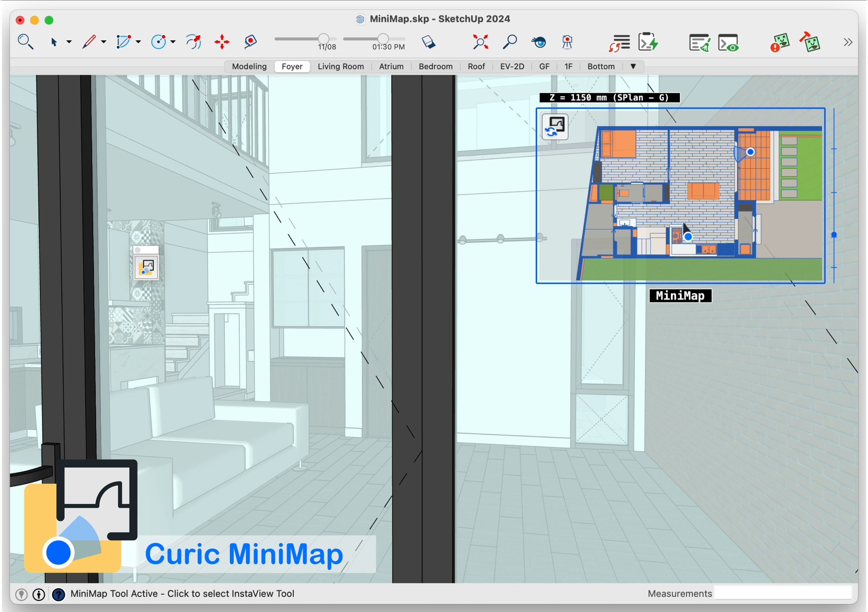Viewport: 868px width, 612px height.
Task: Switch to the Roof scene tab
Action: pos(476,66)
